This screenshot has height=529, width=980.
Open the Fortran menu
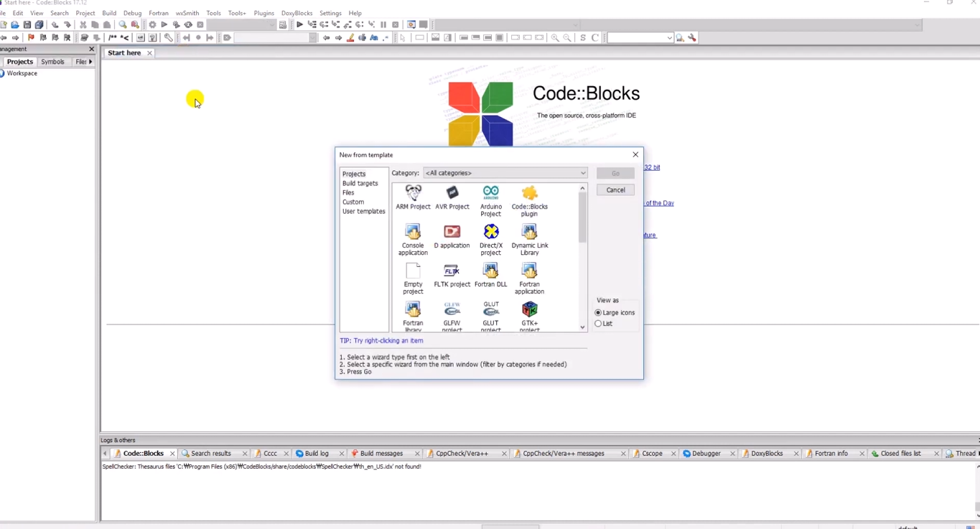coord(159,13)
